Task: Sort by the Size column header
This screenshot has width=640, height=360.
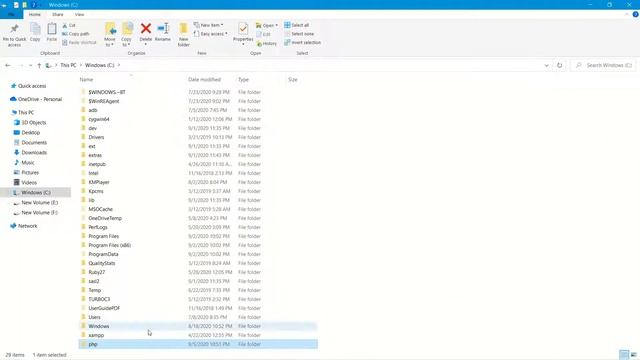Action: pos(293,80)
